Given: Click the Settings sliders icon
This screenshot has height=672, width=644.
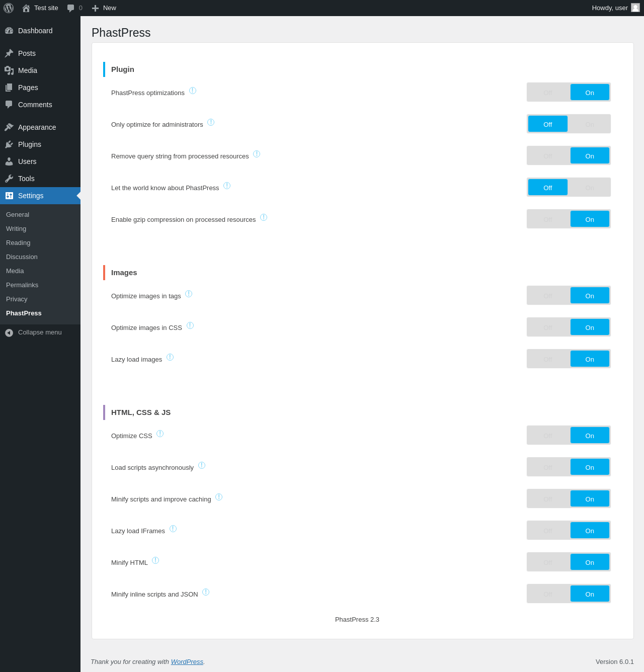Looking at the screenshot, I should coord(9,196).
